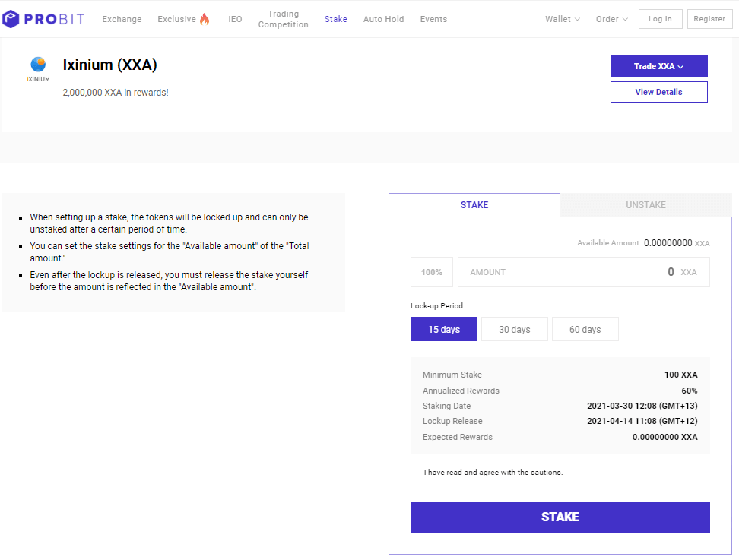
Task: Click the 100% amount button
Action: click(x=432, y=272)
